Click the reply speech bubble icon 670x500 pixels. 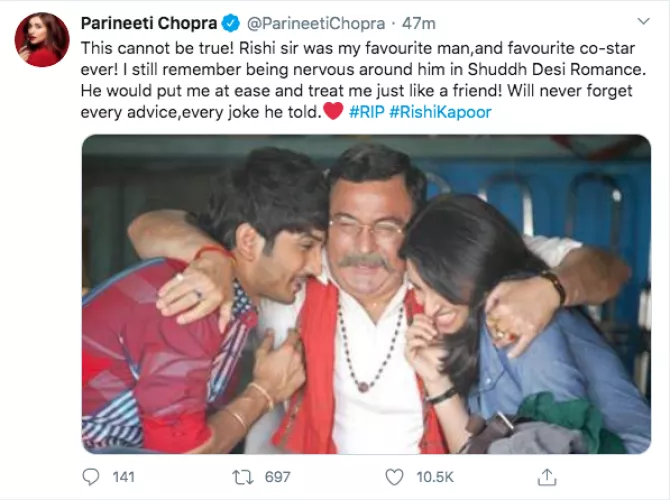pos(91,477)
